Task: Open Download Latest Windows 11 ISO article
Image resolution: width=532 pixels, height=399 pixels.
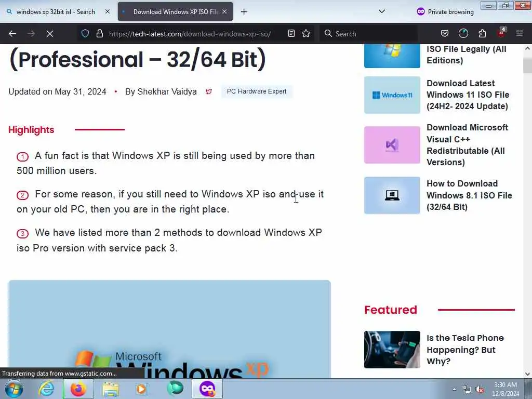Action: (468, 95)
